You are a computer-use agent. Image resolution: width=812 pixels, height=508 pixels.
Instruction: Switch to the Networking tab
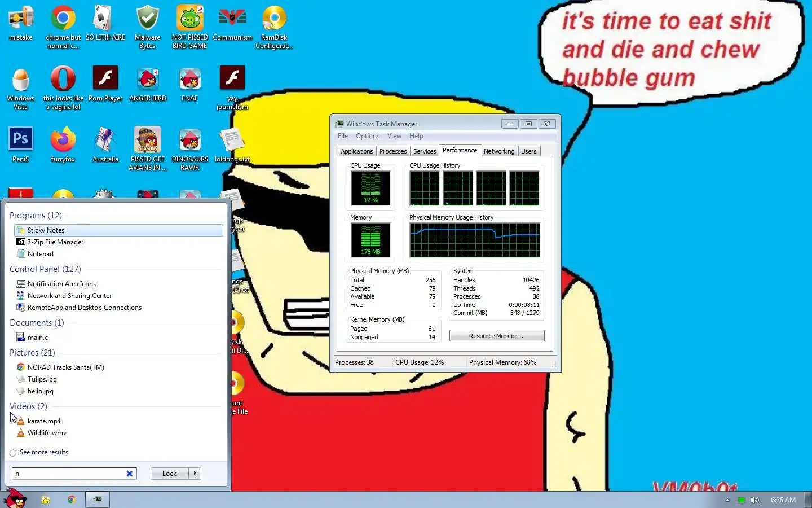499,151
